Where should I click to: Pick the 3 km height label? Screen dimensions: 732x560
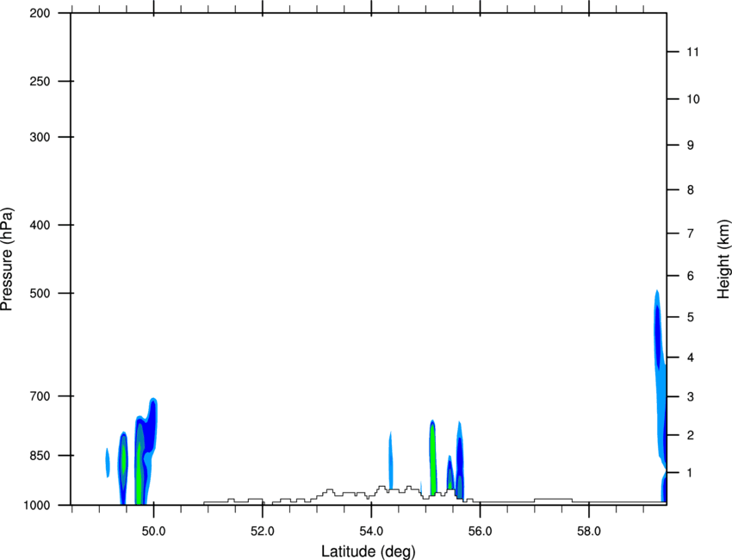[x=690, y=396]
